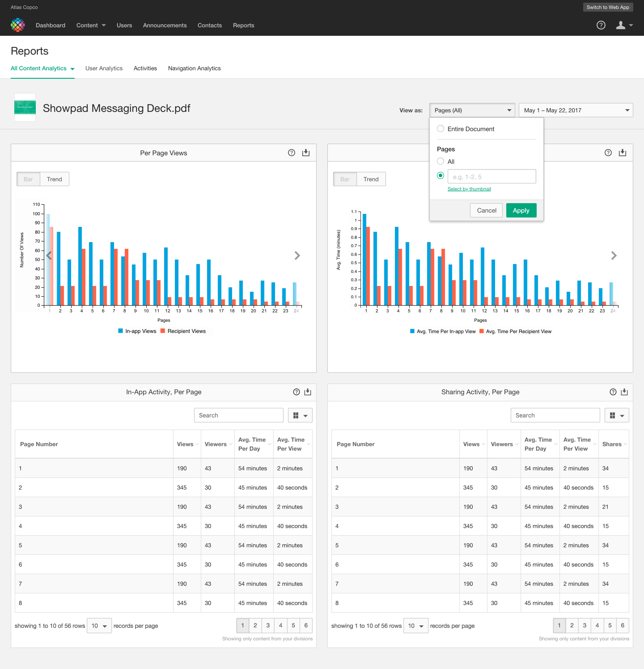Click Select by thumbnail link
644x669 pixels.
coord(469,189)
